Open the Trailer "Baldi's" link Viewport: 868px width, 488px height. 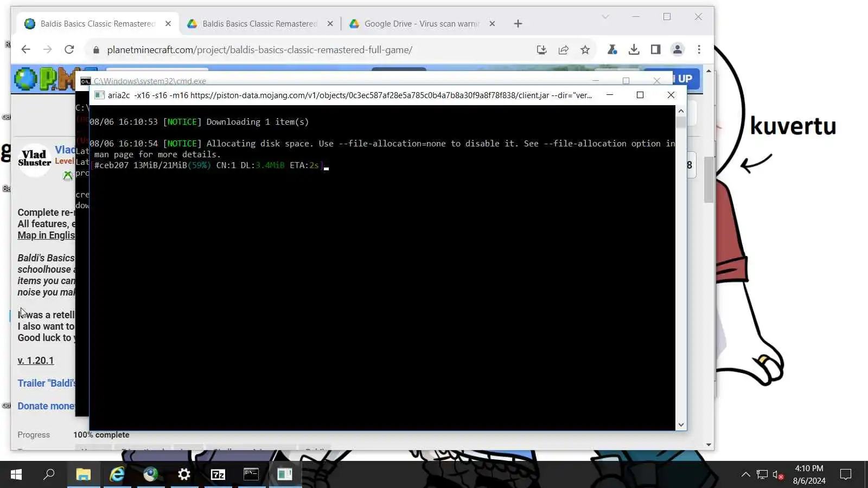46,383
